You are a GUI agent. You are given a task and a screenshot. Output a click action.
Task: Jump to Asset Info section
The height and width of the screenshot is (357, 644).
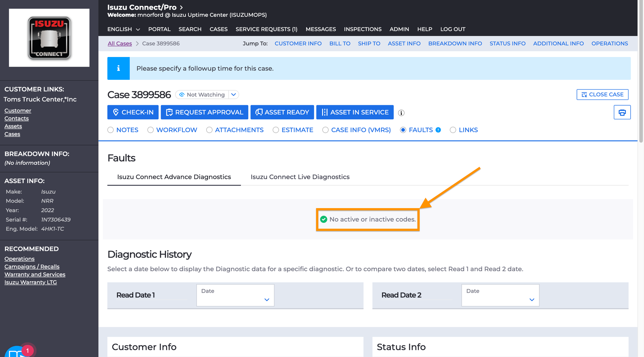[404, 44]
